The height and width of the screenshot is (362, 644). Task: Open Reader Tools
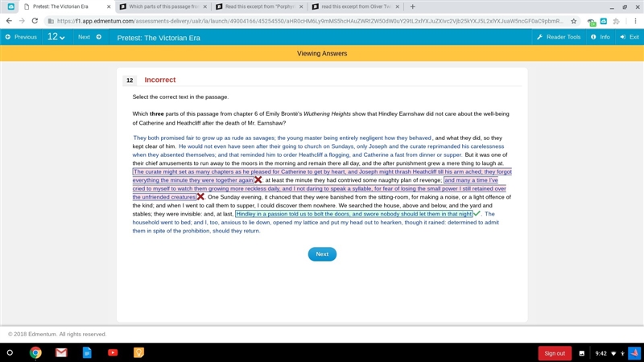pyautogui.click(x=559, y=37)
